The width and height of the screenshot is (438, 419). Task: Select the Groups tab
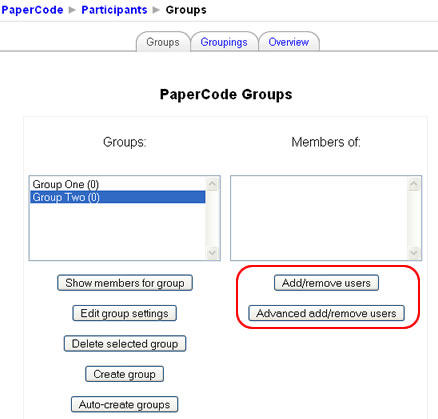click(163, 42)
